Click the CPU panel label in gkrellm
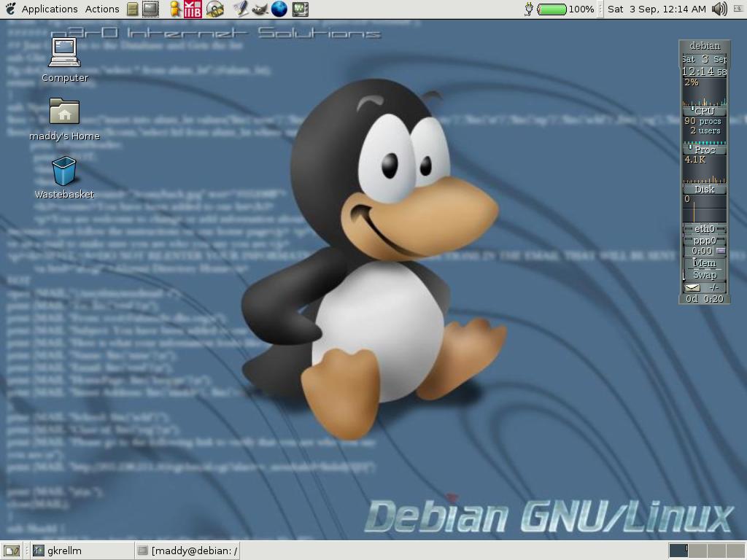Image resolution: width=747 pixels, height=560 pixels. point(705,111)
